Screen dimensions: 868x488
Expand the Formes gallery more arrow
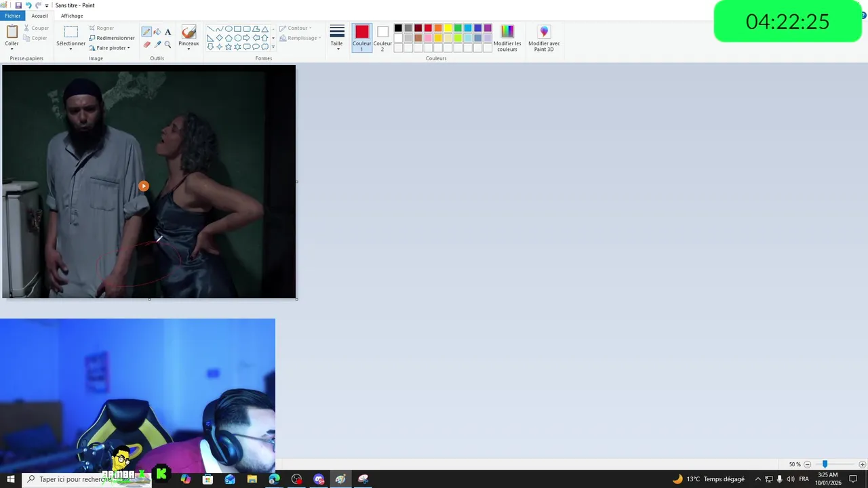tap(273, 47)
